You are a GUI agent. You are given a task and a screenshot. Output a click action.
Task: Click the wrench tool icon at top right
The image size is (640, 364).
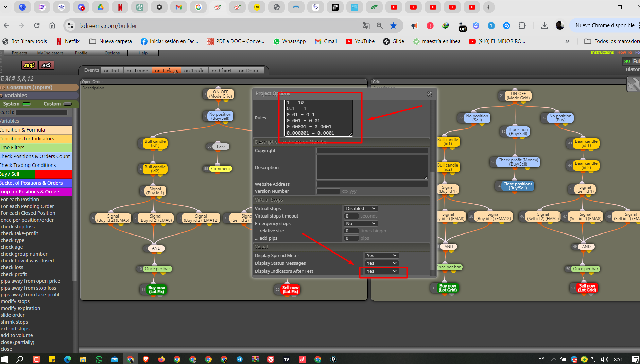coord(634,84)
